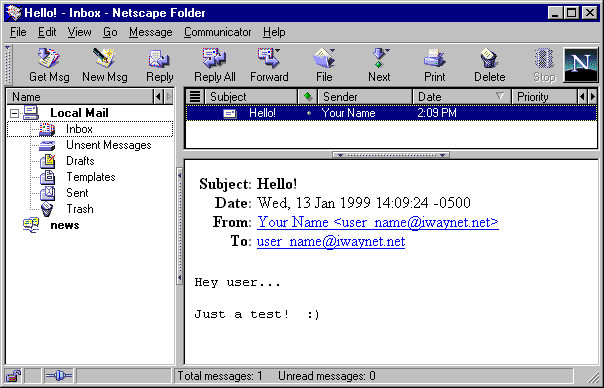Go to Next unread message icon
The height and width of the screenshot is (388, 604).
tap(379, 59)
